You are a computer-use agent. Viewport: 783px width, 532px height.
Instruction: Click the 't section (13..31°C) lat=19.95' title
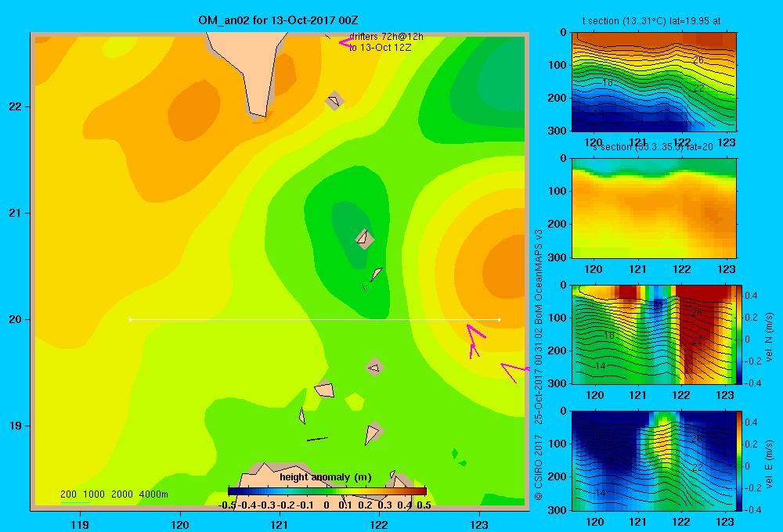[651, 21]
